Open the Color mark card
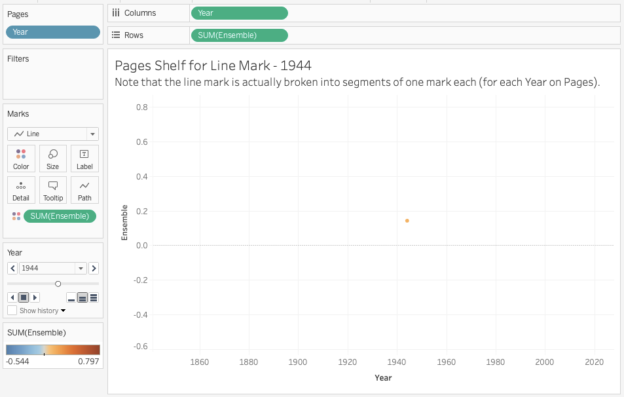The image size is (624, 397). pos(21,159)
